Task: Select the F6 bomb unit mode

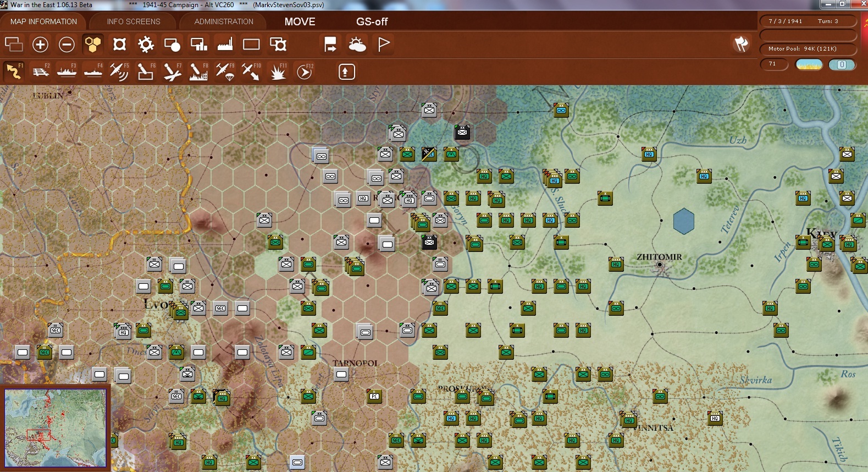Action: click(x=146, y=72)
